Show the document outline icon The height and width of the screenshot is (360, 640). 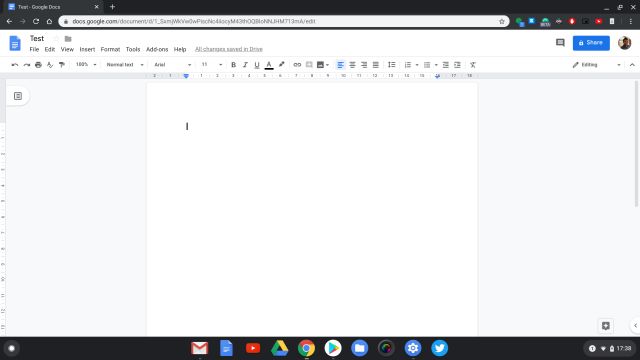click(18, 96)
